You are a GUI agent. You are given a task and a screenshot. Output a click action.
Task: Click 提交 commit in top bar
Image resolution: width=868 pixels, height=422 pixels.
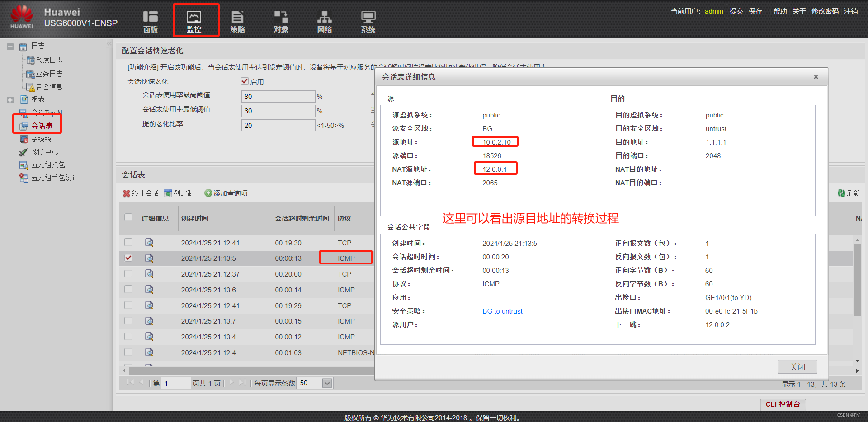pos(736,11)
